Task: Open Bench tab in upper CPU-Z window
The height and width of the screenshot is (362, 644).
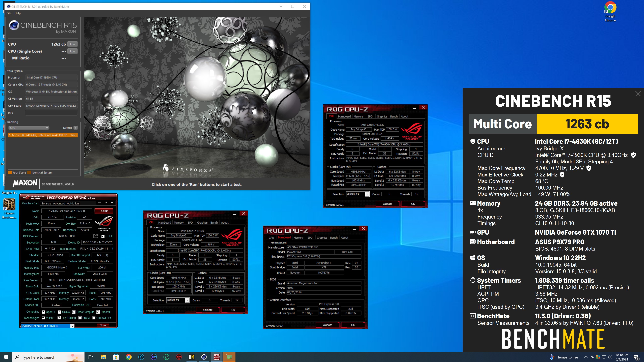Action: tap(394, 116)
